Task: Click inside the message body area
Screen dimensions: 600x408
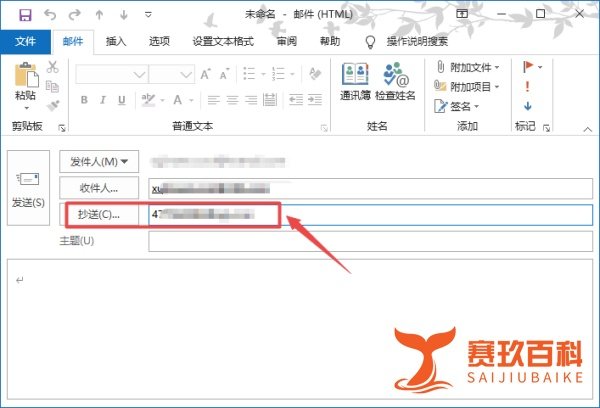Action: point(300,329)
